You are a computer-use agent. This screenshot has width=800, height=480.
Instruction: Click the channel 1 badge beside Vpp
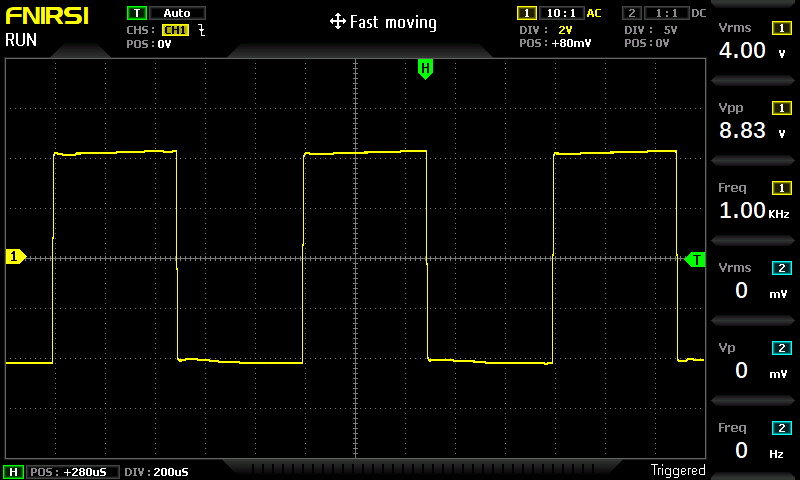pyautogui.click(x=782, y=108)
